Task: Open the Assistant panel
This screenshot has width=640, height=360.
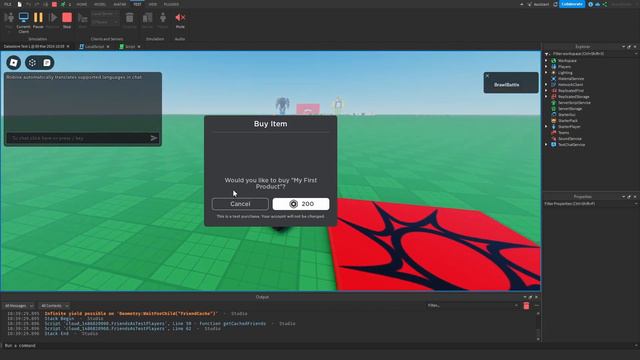Action: [x=538, y=4]
